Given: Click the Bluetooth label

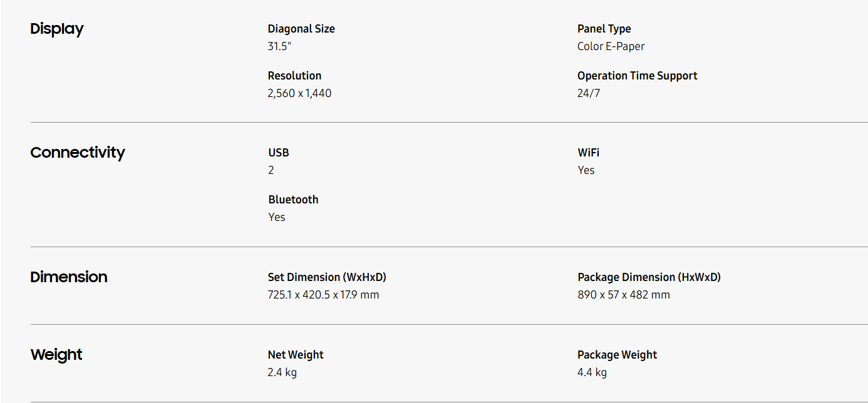Looking at the screenshot, I should (x=293, y=200).
